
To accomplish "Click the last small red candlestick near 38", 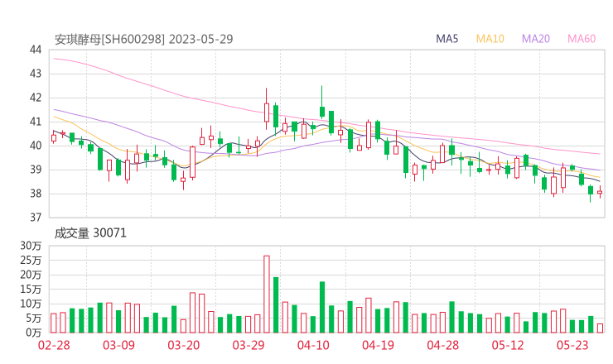I will (x=600, y=192).
